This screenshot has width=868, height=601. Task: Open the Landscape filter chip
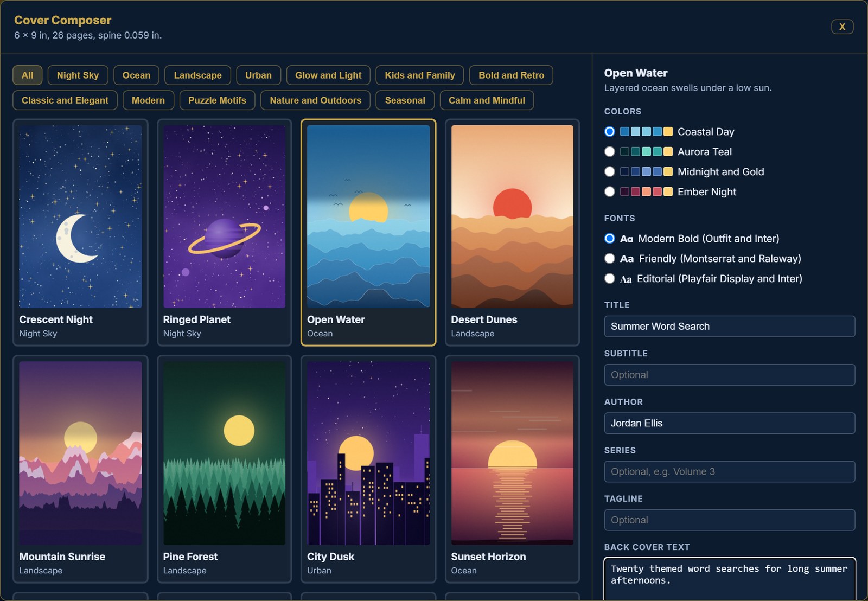point(197,75)
